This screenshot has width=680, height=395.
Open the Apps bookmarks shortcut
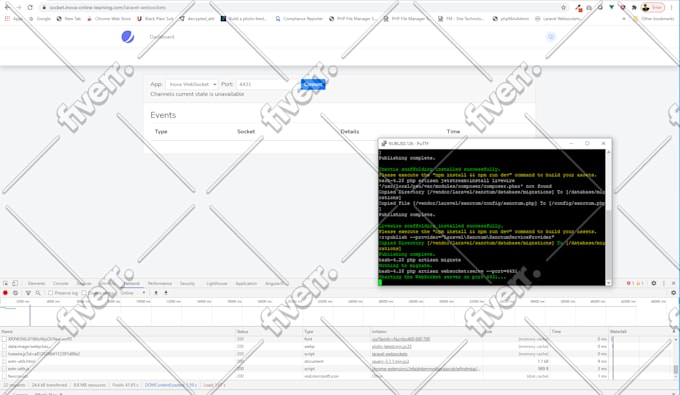point(13,19)
